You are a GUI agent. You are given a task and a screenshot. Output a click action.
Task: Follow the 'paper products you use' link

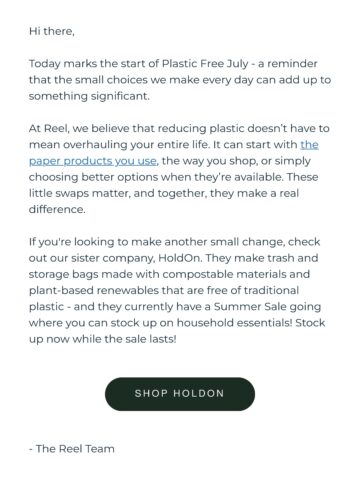(x=93, y=161)
